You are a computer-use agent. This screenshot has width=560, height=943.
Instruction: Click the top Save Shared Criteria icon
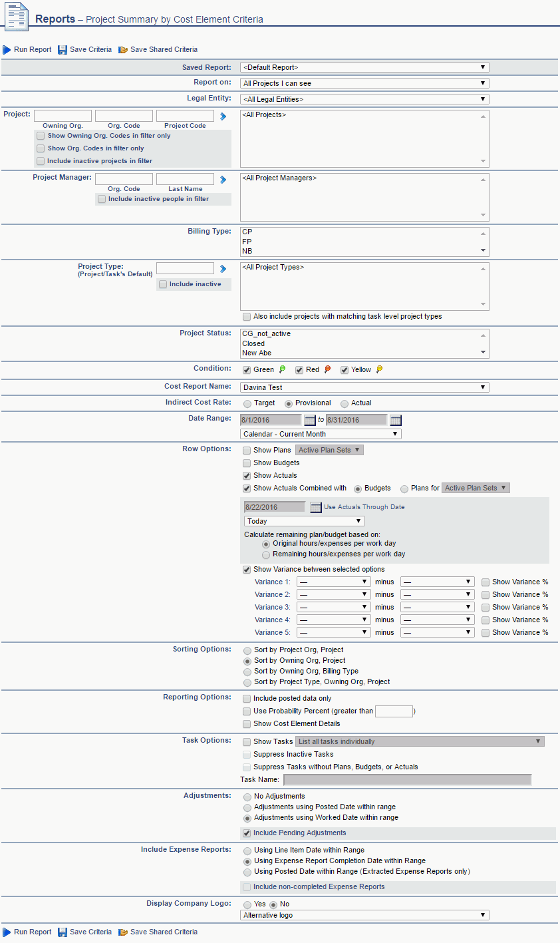123,50
